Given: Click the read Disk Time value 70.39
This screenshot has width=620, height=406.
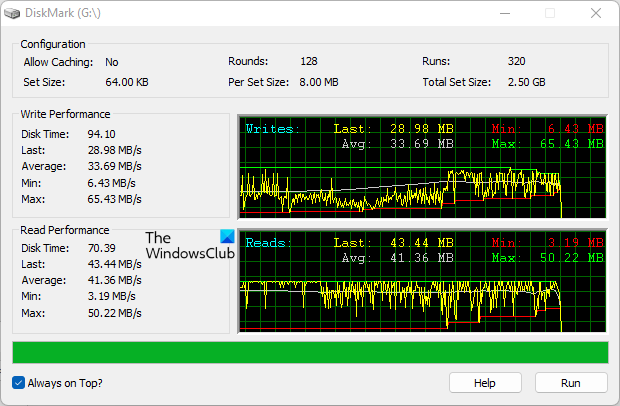Looking at the screenshot, I should (x=102, y=248).
